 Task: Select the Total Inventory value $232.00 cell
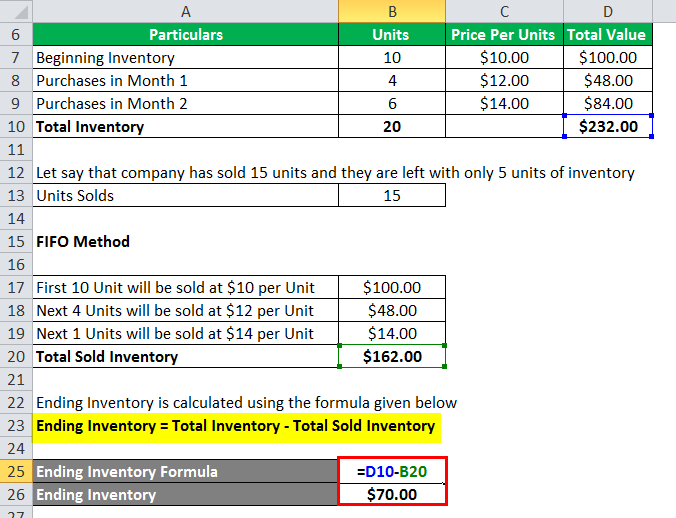point(606,127)
